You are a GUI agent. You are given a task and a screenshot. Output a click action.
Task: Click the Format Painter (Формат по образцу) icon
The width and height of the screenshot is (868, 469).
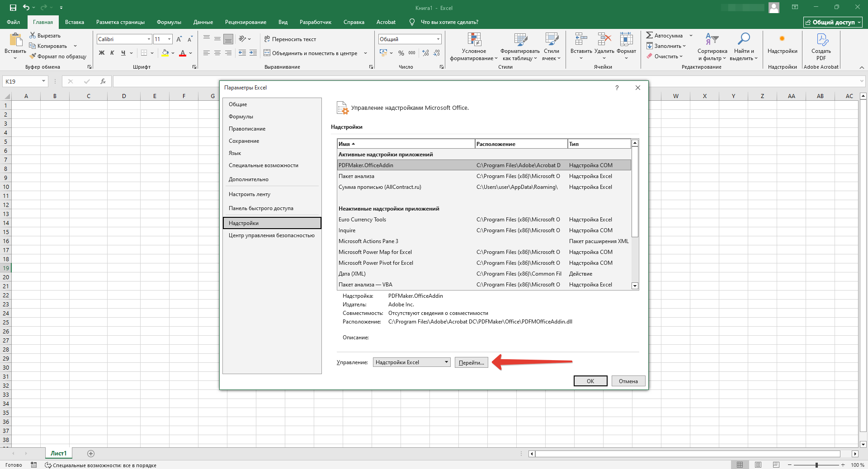[x=33, y=56]
